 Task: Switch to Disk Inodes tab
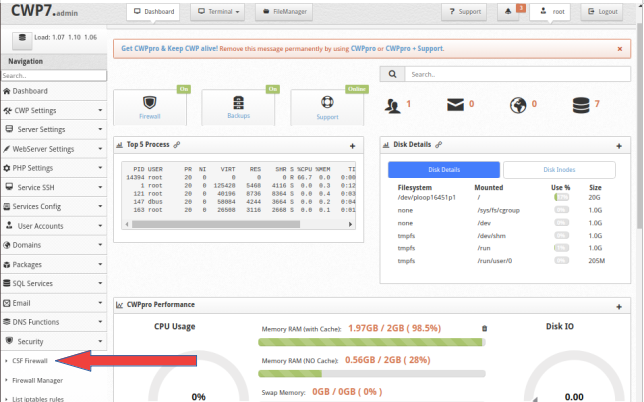coord(559,170)
